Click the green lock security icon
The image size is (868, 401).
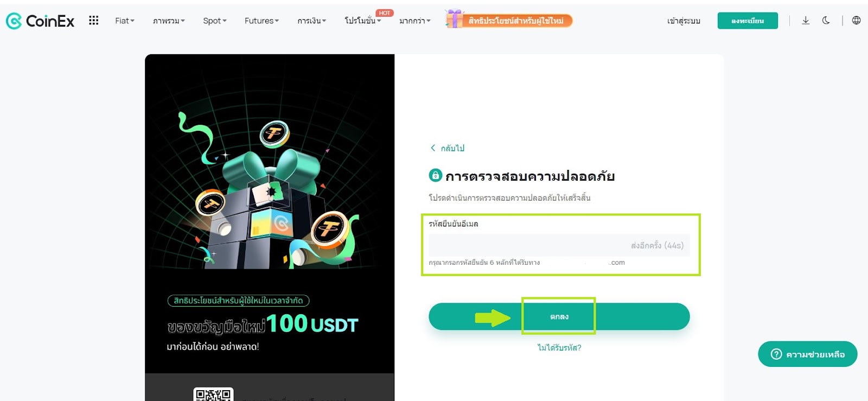(435, 175)
